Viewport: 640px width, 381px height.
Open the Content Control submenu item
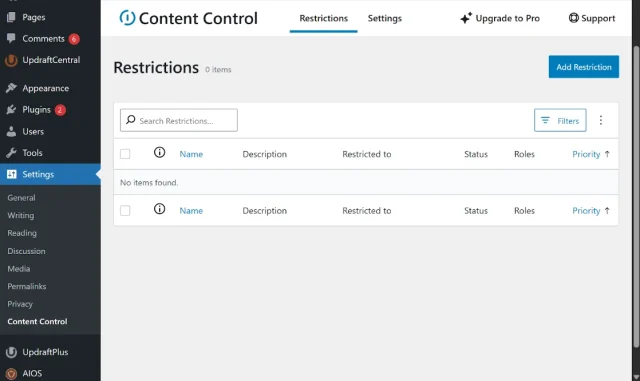coord(37,321)
